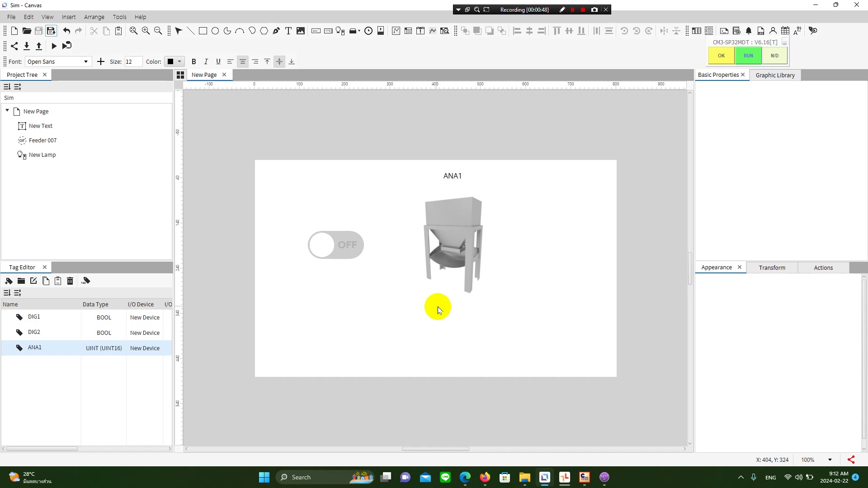Switch to the Transform tab

[x=772, y=267]
